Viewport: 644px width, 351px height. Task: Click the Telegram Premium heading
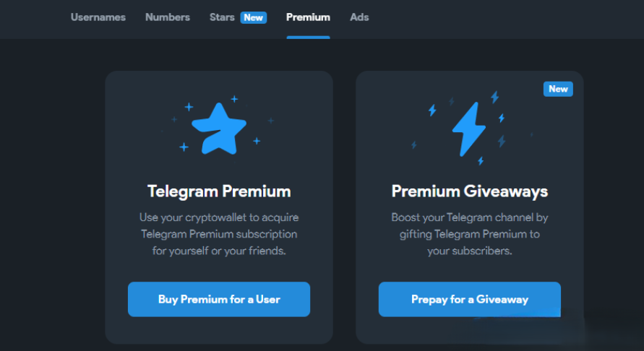coord(219,191)
